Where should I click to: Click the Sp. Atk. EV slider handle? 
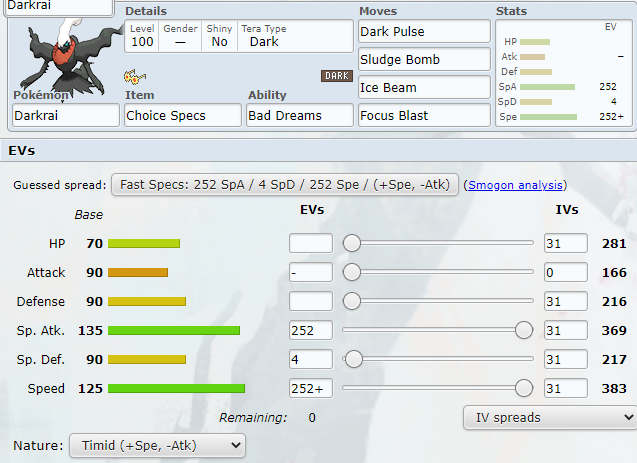524,330
